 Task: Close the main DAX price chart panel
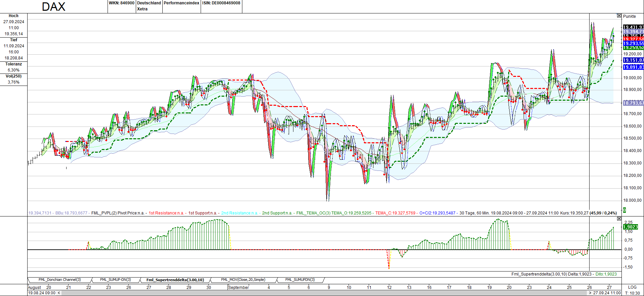(619, 16)
